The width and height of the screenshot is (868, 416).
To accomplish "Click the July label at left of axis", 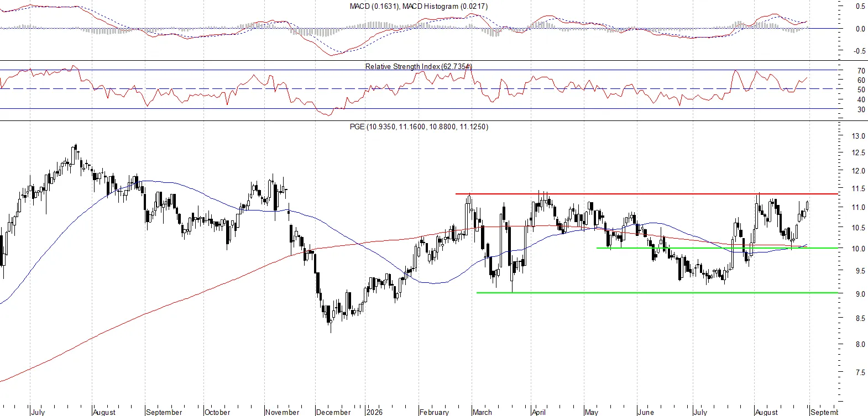I will tap(38, 412).
